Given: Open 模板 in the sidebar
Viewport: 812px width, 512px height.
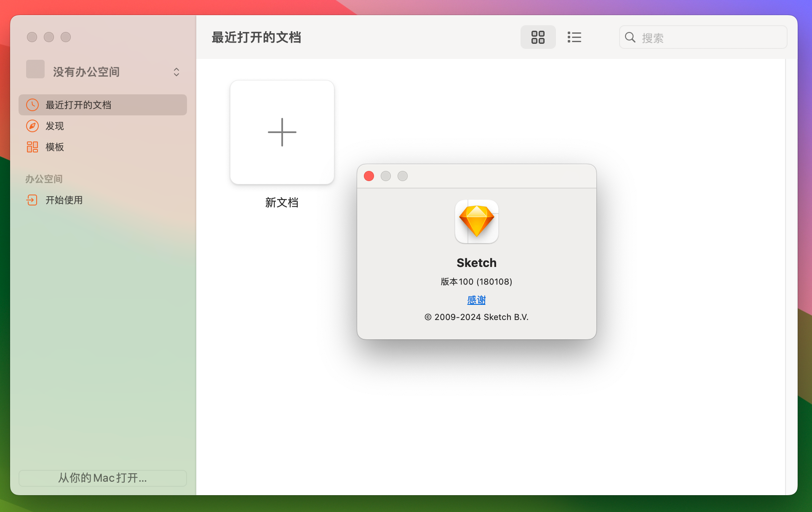Looking at the screenshot, I should coord(103,147).
